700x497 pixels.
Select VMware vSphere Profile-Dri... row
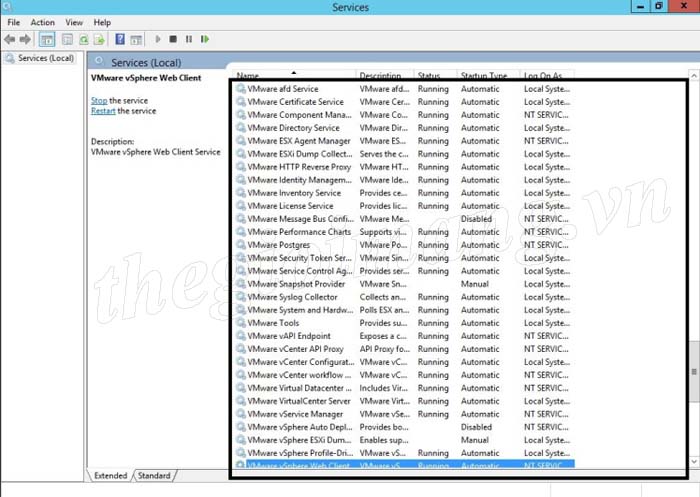coord(405,453)
